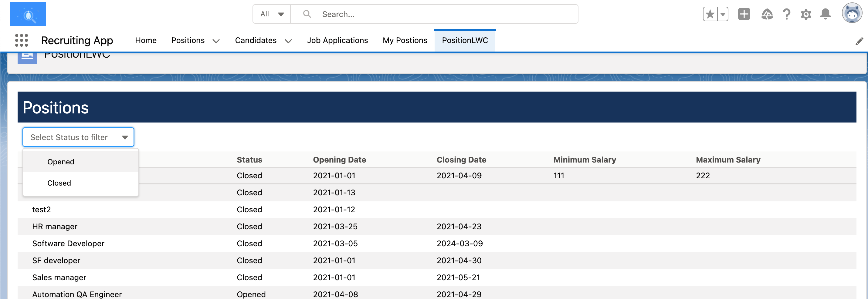868x299 pixels.
Task: Choose Opened from the status list
Action: point(61,162)
